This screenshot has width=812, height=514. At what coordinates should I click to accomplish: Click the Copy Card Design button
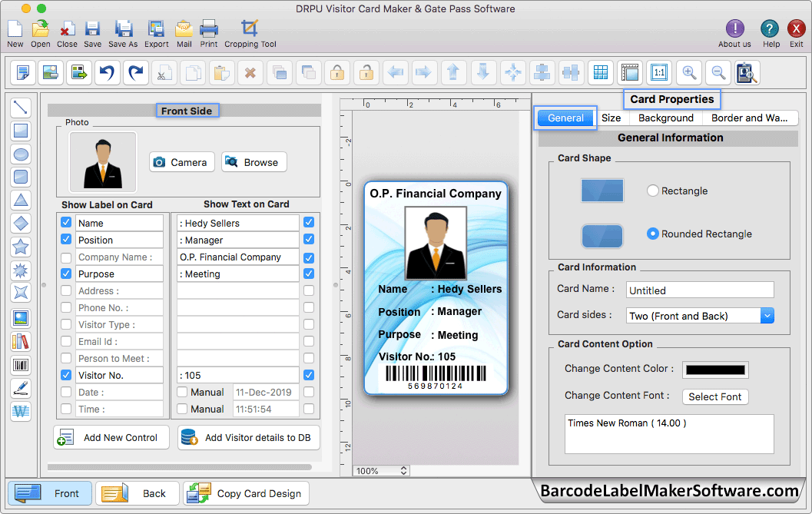pos(246,493)
